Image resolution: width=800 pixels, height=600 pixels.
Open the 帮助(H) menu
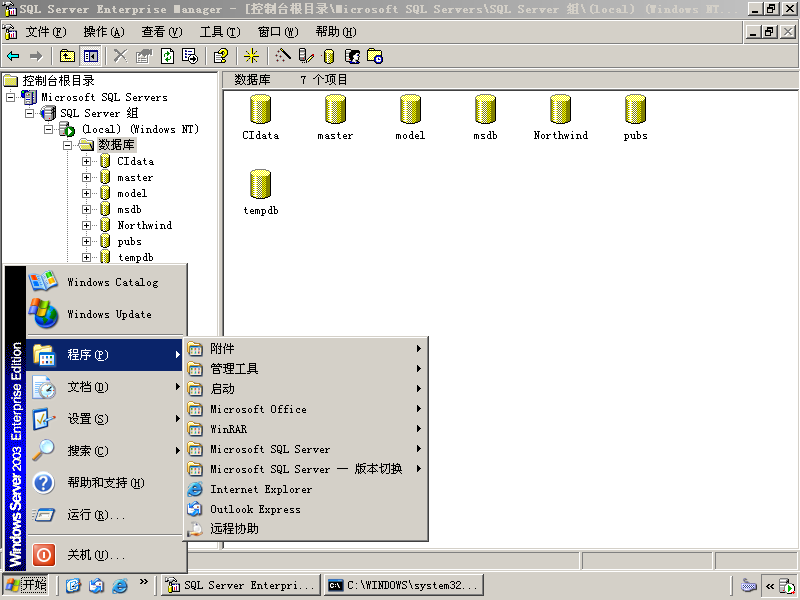coord(336,32)
